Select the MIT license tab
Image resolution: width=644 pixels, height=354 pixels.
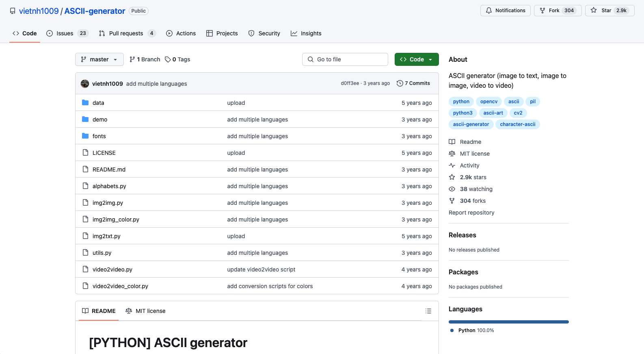[x=145, y=311]
